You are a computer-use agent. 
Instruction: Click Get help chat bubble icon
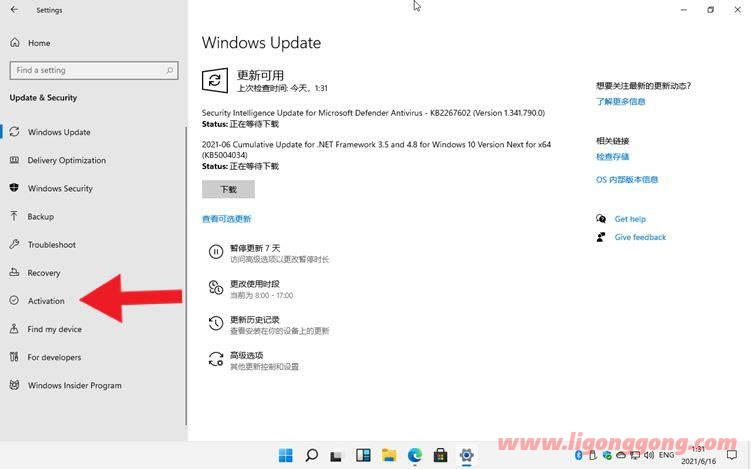tap(601, 219)
